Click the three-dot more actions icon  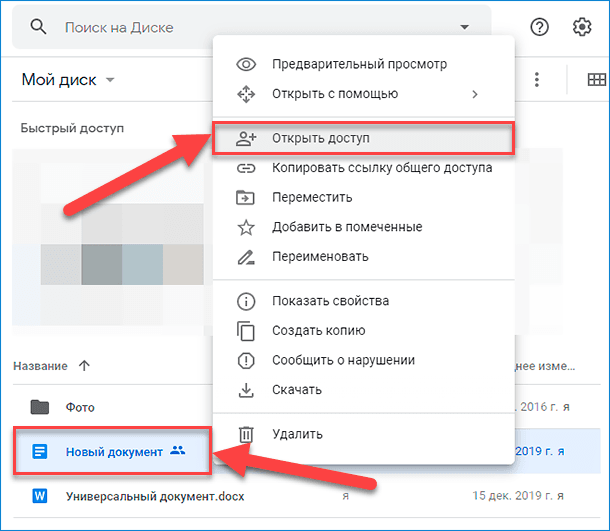537,80
